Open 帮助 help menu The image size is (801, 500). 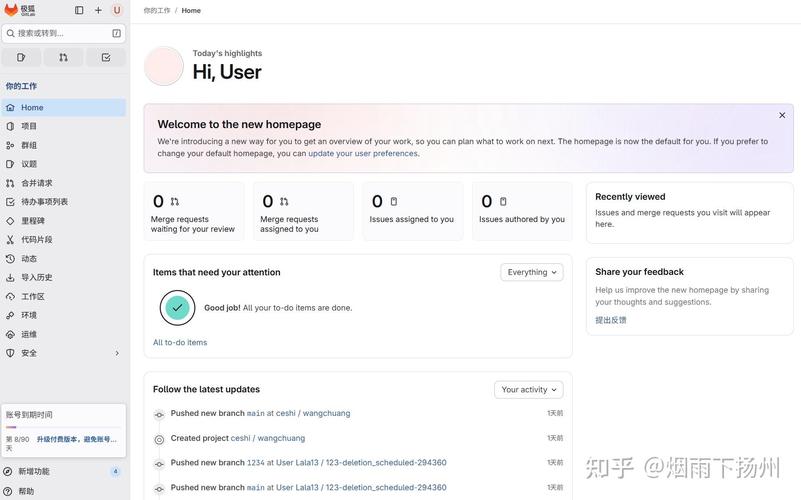(64, 491)
